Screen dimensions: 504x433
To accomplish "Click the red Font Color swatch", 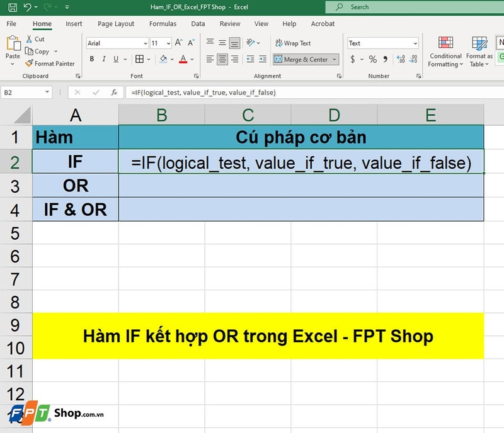I will tap(183, 59).
